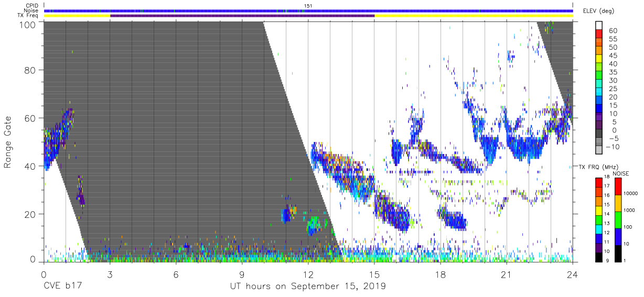The height and width of the screenshot is (297, 644).
Task: Click the x-axis tick label '9'
Action: click(242, 274)
